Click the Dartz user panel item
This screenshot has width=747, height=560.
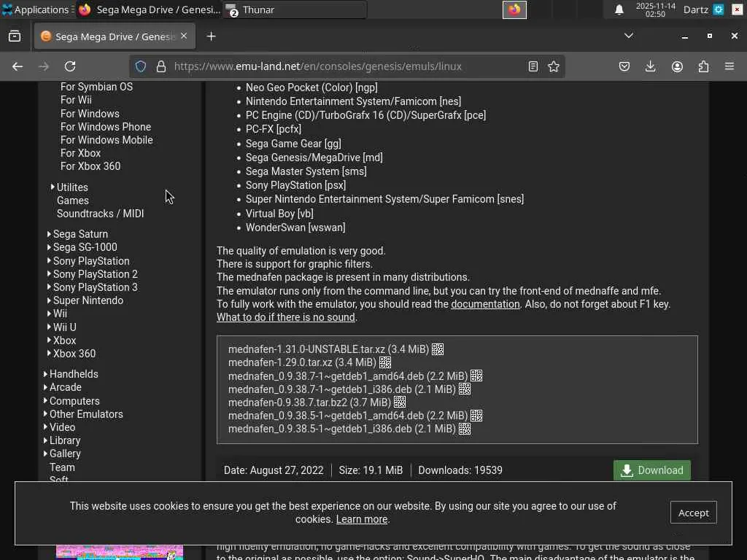point(695,9)
